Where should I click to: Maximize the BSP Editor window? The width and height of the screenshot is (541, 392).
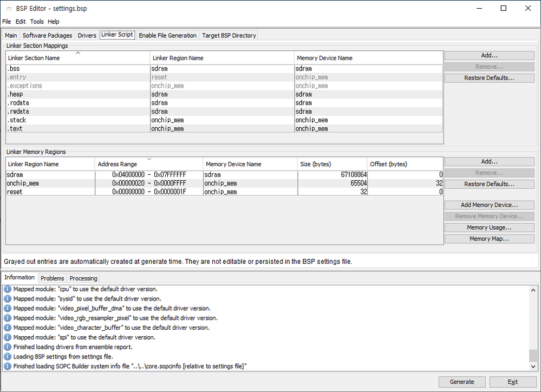pyautogui.click(x=504, y=8)
